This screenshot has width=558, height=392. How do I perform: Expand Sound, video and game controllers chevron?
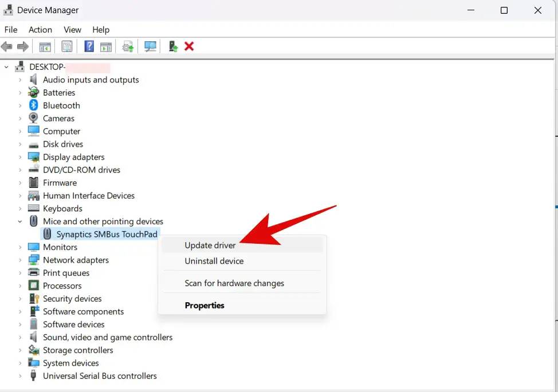[20, 337]
